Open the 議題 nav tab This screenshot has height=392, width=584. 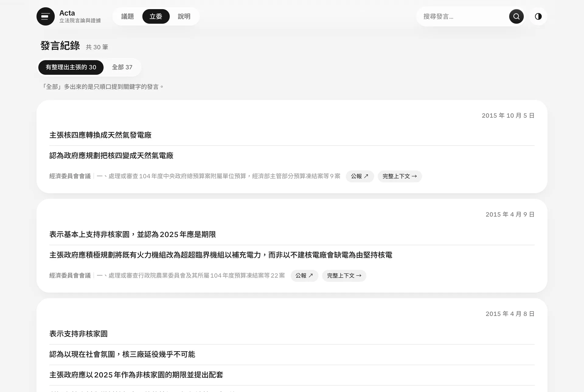pos(127,16)
